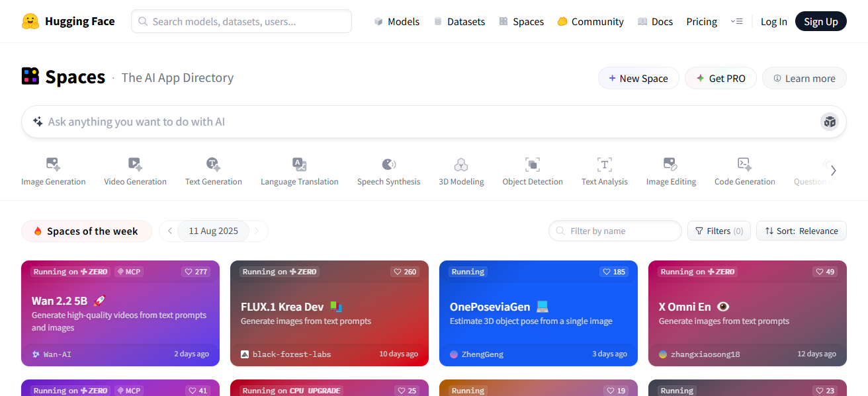
Task: Like the FLUX.1 Krea Dev space
Action: click(x=406, y=272)
